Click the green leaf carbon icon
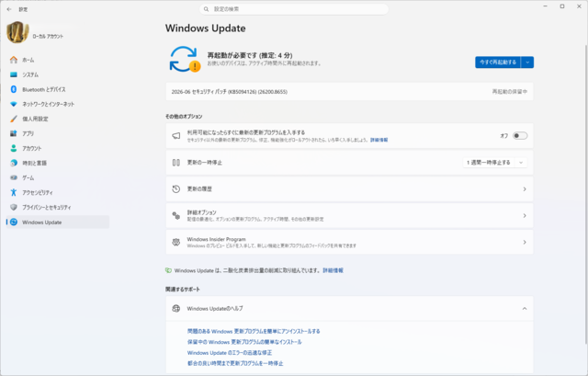This screenshot has width=588, height=376. tap(168, 270)
